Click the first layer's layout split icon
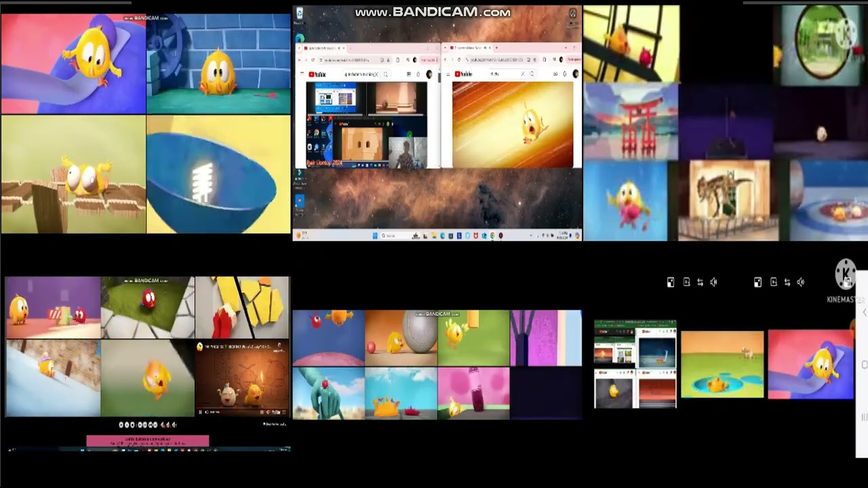868x488 pixels. [x=671, y=282]
